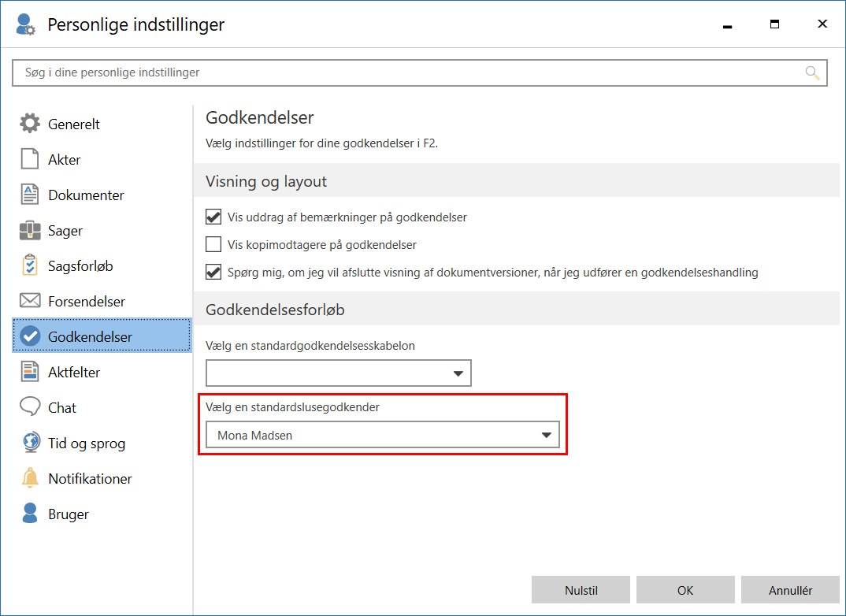Go to the Bruger settings section
This screenshot has width=846, height=616.
point(69,514)
